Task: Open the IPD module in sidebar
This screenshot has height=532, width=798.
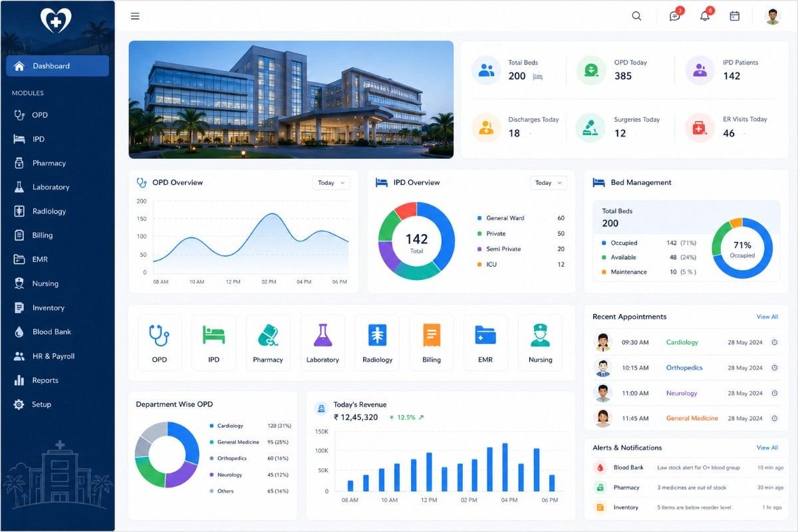Action: 57,139
